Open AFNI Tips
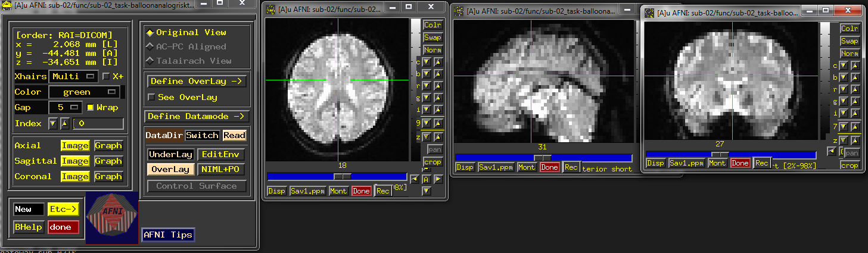Viewport: 868px width, 253px height. [168, 235]
